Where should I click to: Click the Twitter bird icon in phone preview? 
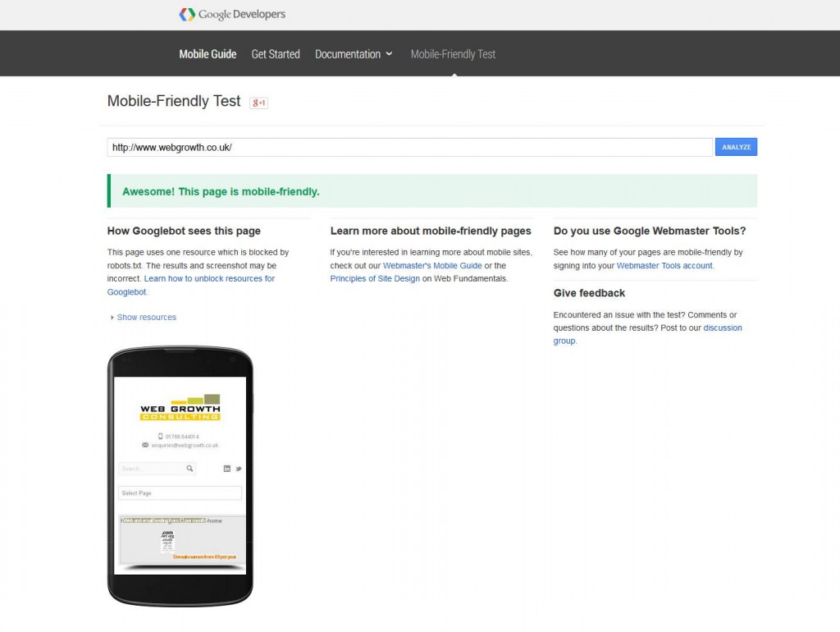tap(239, 469)
